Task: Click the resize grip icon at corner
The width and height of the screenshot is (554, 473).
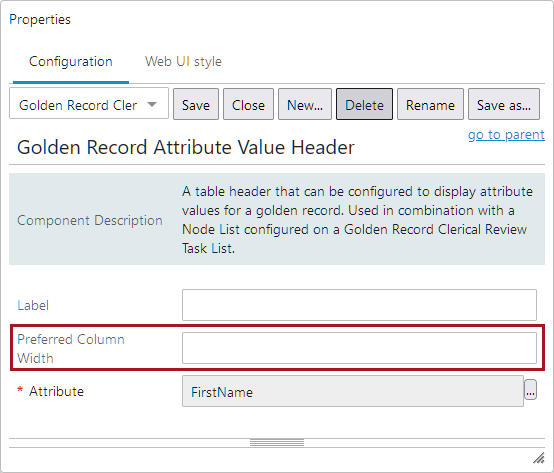Action: coord(538,457)
